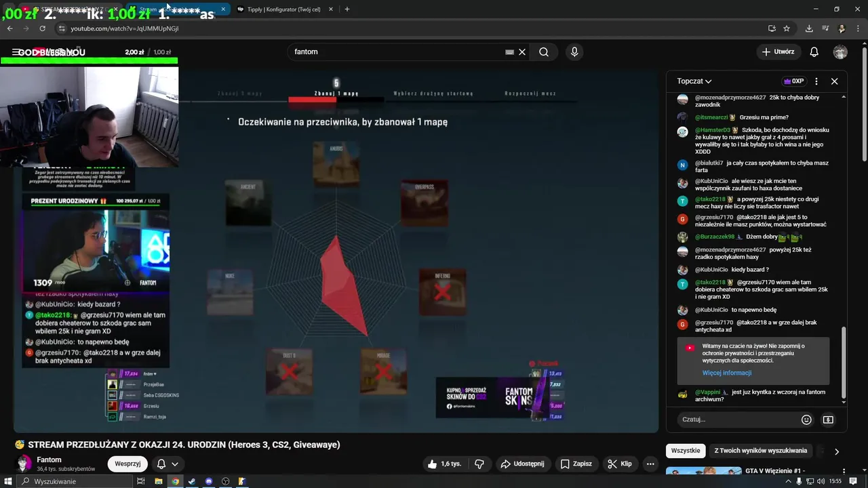Viewport: 868px width, 488px height.
Task: Expand the Topczat chat mode dropdown
Action: [x=694, y=81]
